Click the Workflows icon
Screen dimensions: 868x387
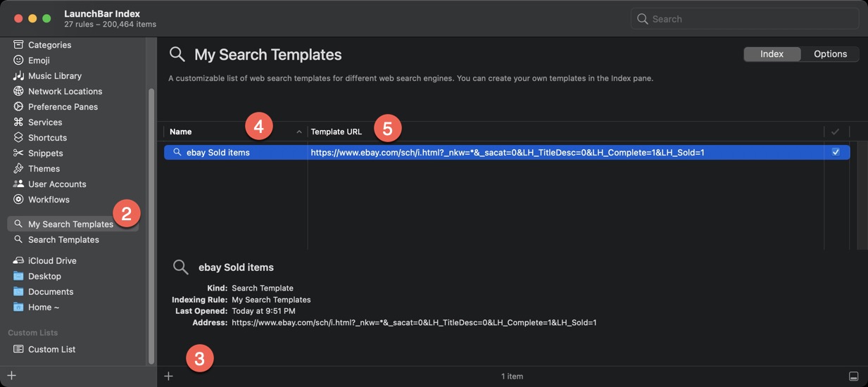coord(18,200)
